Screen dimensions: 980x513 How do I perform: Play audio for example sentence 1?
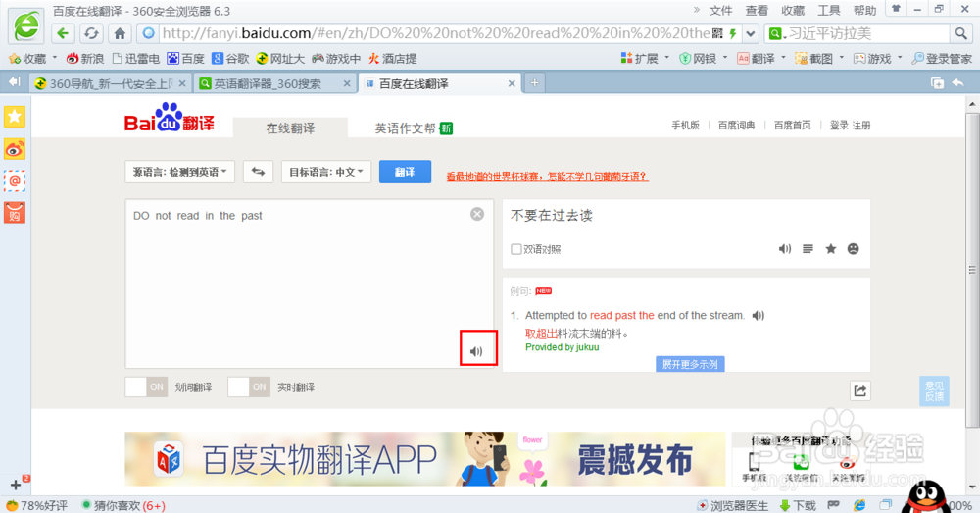coord(759,315)
